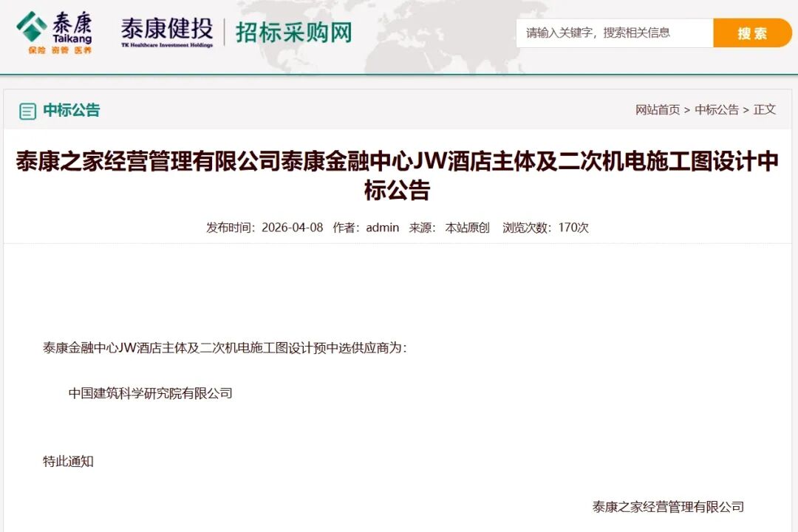The width and height of the screenshot is (798, 532).
Task: Open the 招标采购网 site title
Action: tap(293, 33)
